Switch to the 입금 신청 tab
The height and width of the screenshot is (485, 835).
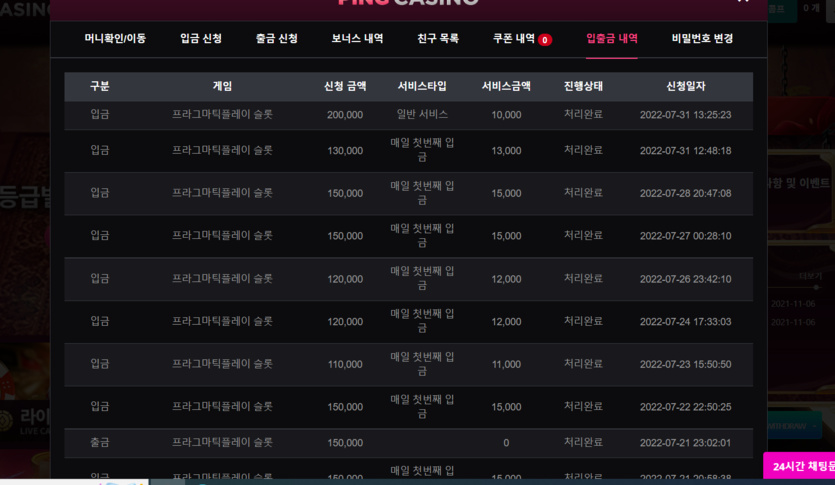tap(201, 38)
